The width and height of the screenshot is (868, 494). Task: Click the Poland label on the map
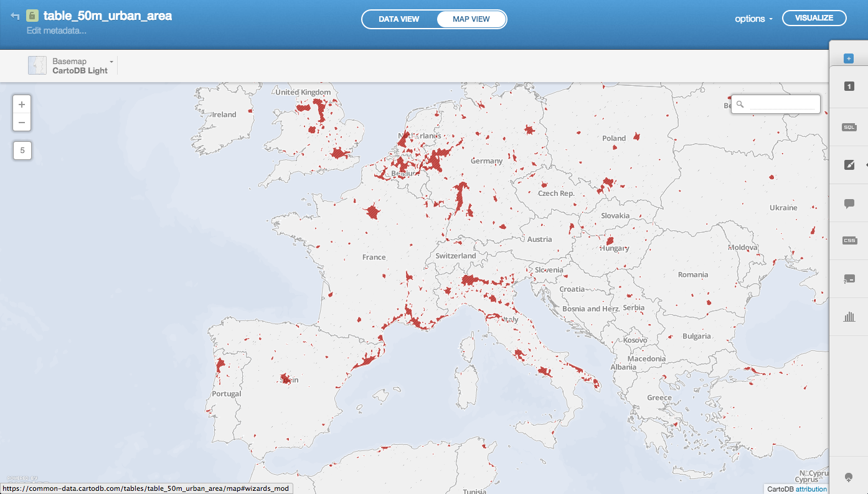pyautogui.click(x=614, y=138)
